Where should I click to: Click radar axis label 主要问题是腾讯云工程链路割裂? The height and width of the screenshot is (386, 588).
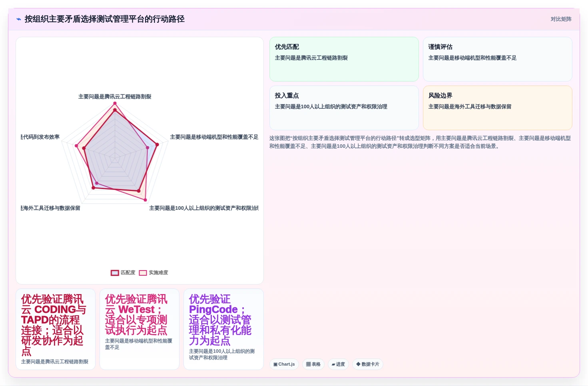click(115, 97)
